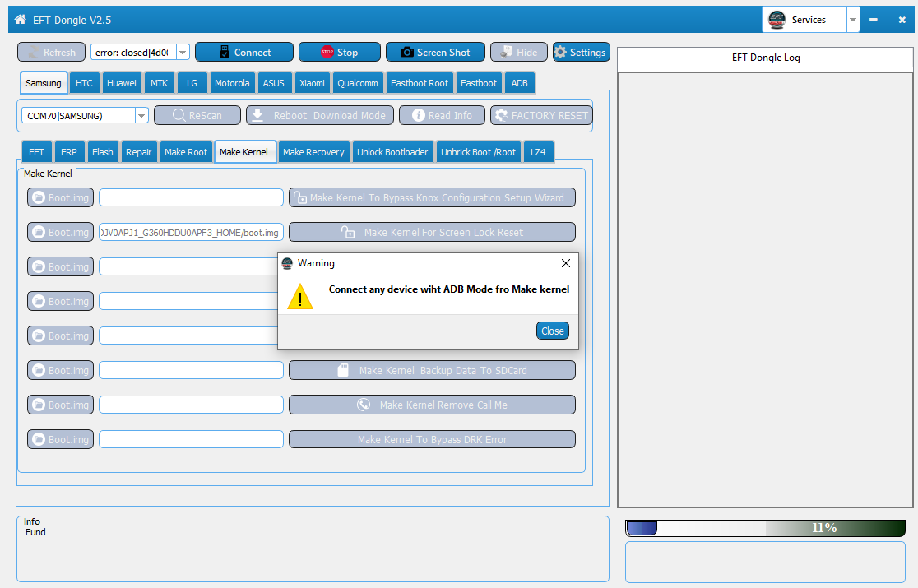Click the Screen Shot camera icon
918x588 pixels.
click(x=407, y=52)
